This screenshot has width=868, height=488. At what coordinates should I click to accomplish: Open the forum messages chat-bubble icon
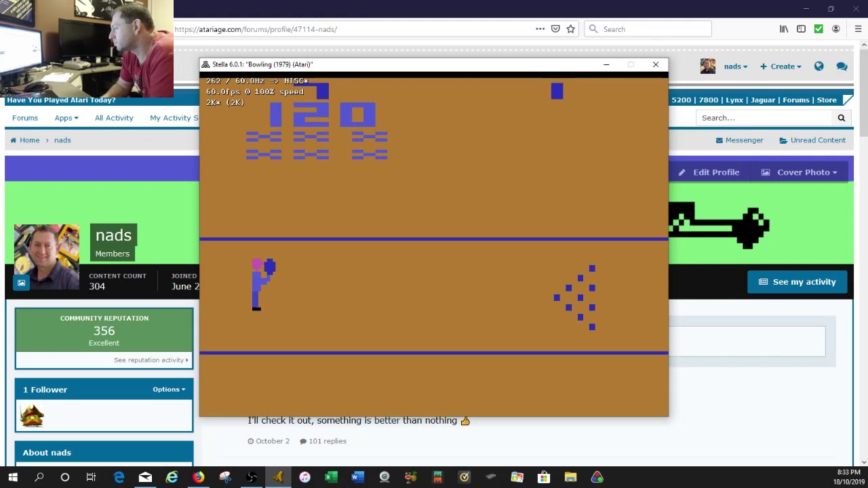pos(842,66)
